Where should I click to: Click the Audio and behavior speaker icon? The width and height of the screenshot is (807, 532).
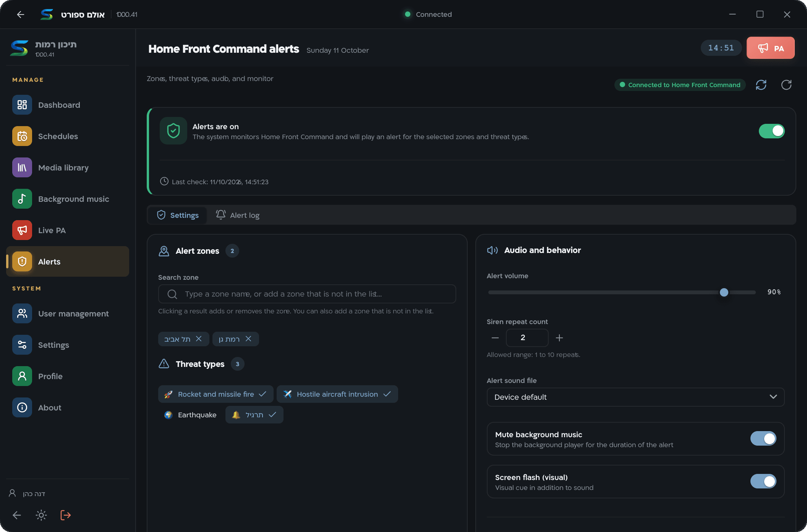click(493, 250)
